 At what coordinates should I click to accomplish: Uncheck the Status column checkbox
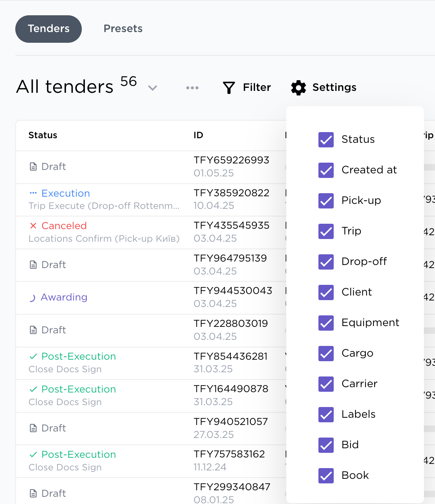(x=326, y=140)
